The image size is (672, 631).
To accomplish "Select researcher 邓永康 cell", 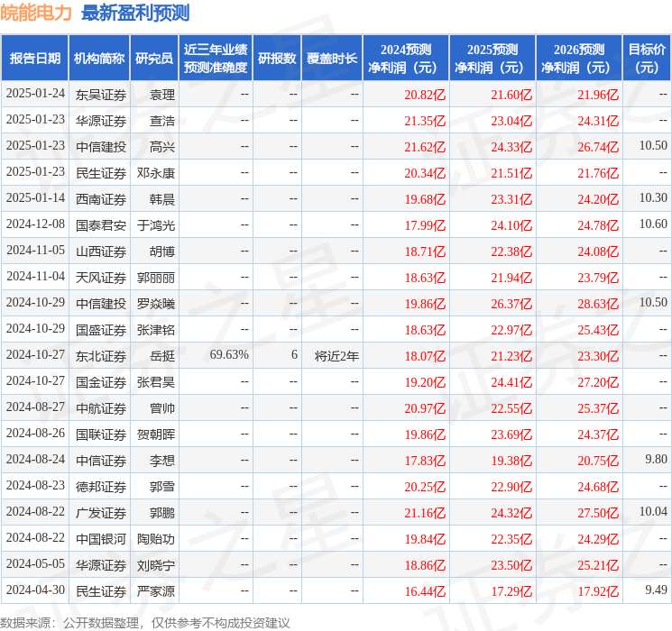I will [155, 173].
